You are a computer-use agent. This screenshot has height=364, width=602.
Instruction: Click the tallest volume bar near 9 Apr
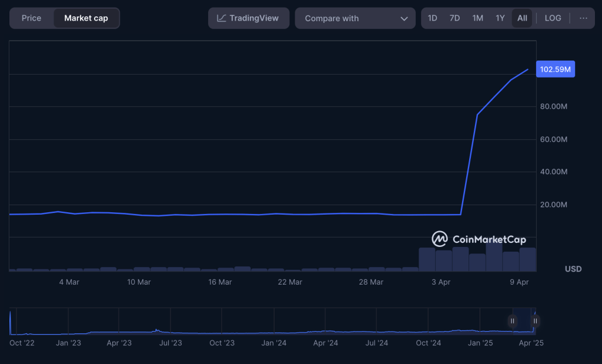(x=493, y=256)
